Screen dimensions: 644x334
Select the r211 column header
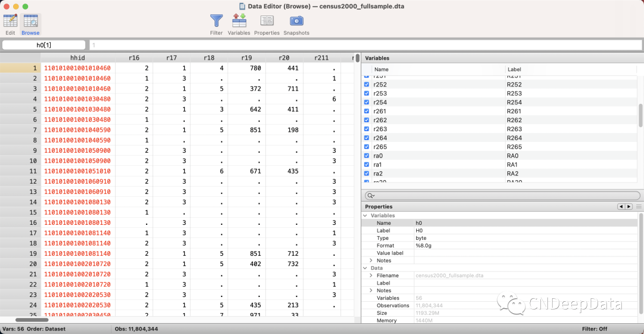(321, 58)
